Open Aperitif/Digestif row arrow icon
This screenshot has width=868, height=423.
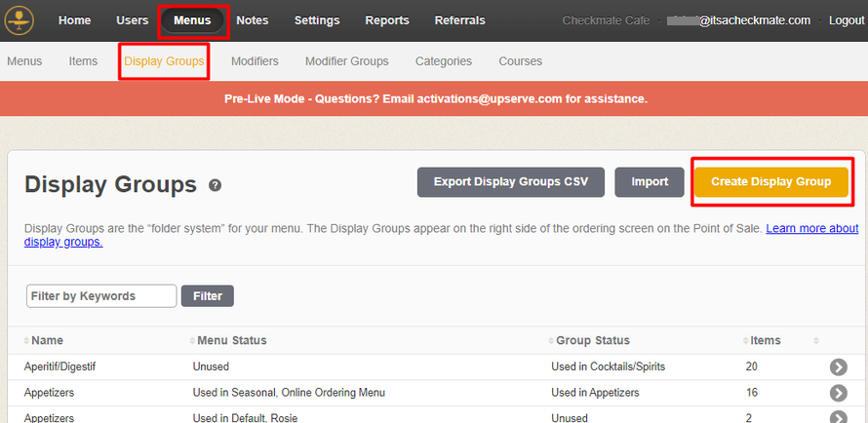pos(838,366)
